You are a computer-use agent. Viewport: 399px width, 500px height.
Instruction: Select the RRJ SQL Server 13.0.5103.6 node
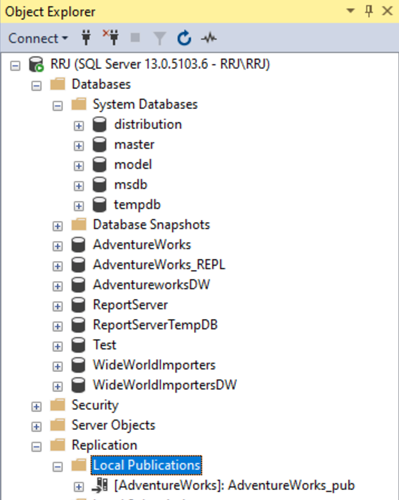[x=160, y=64]
